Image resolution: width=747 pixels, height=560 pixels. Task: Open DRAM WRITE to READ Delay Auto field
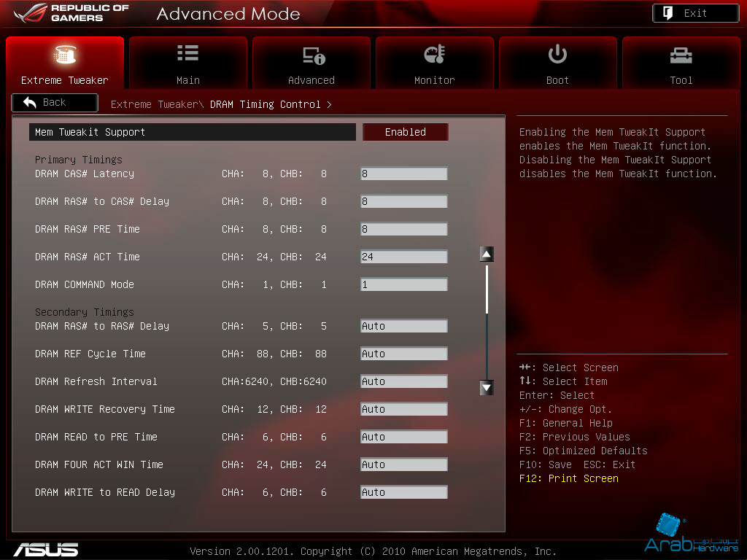[x=404, y=492]
